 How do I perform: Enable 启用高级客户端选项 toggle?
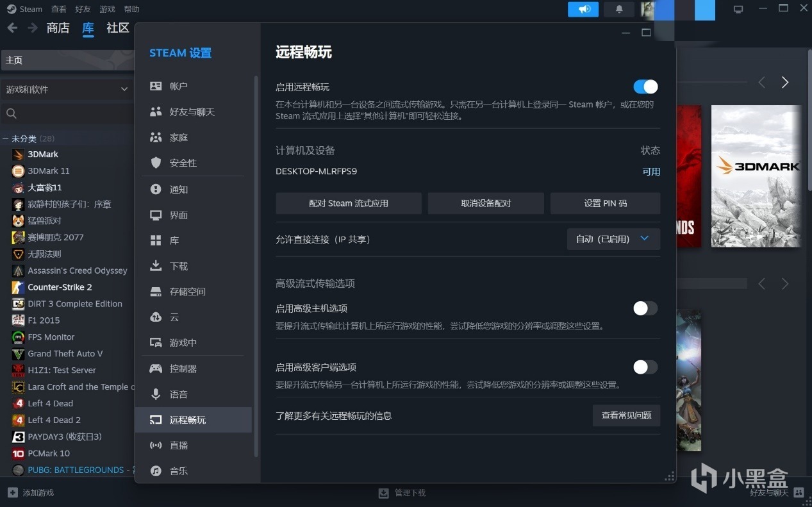click(645, 367)
